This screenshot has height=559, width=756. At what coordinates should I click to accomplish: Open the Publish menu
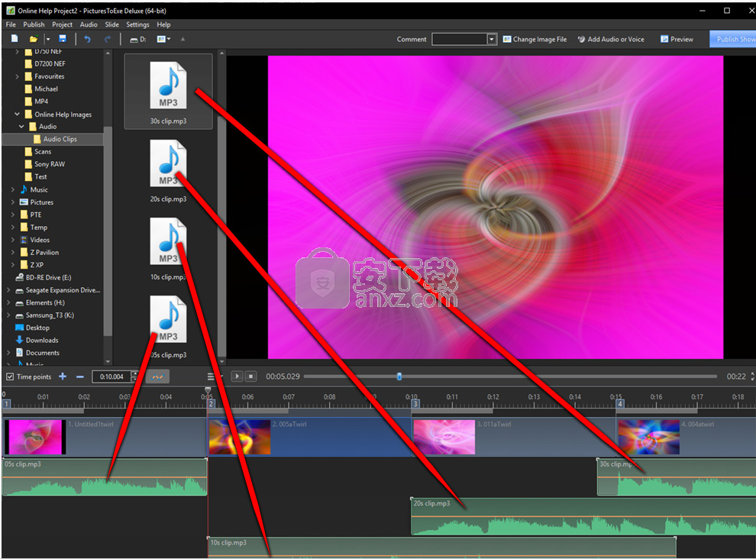point(34,24)
